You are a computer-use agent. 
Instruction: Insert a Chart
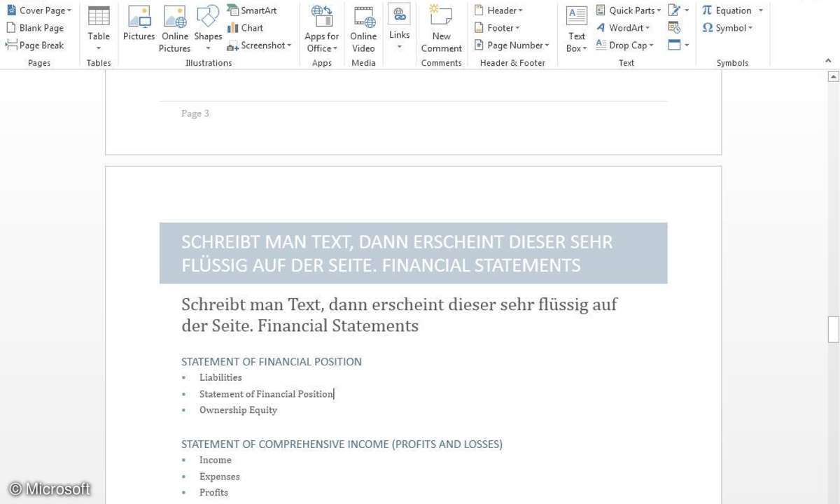pyautogui.click(x=245, y=28)
